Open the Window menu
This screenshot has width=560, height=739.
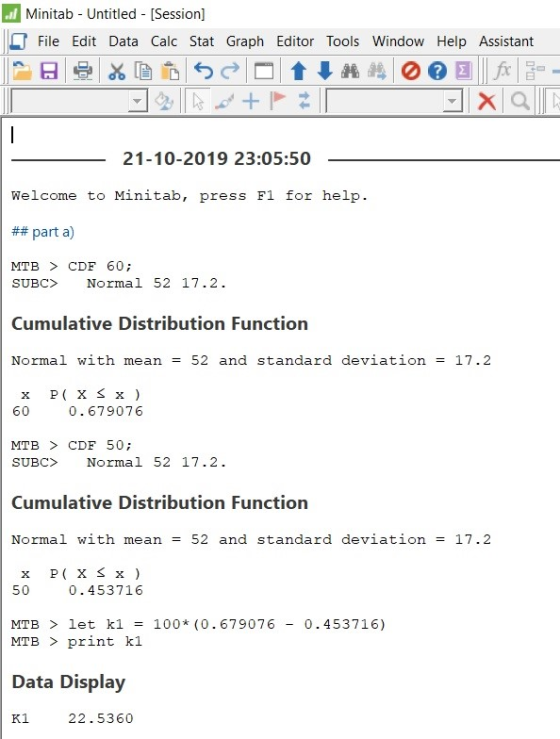[x=398, y=41]
